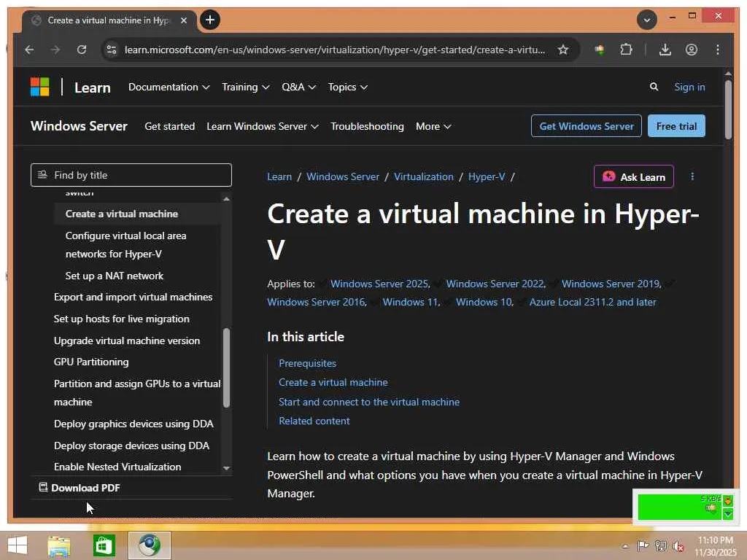Image resolution: width=747 pixels, height=560 pixels.
Task: Click Sign in
Action: 689,87
